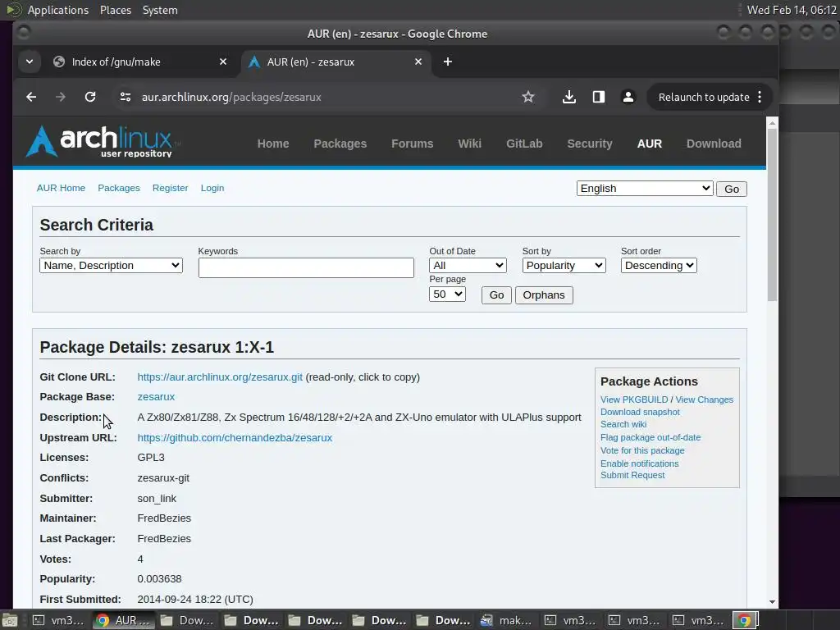Close the AUR (en) - zesarux tab
Image resolution: width=840 pixels, height=630 pixels.
click(x=418, y=62)
